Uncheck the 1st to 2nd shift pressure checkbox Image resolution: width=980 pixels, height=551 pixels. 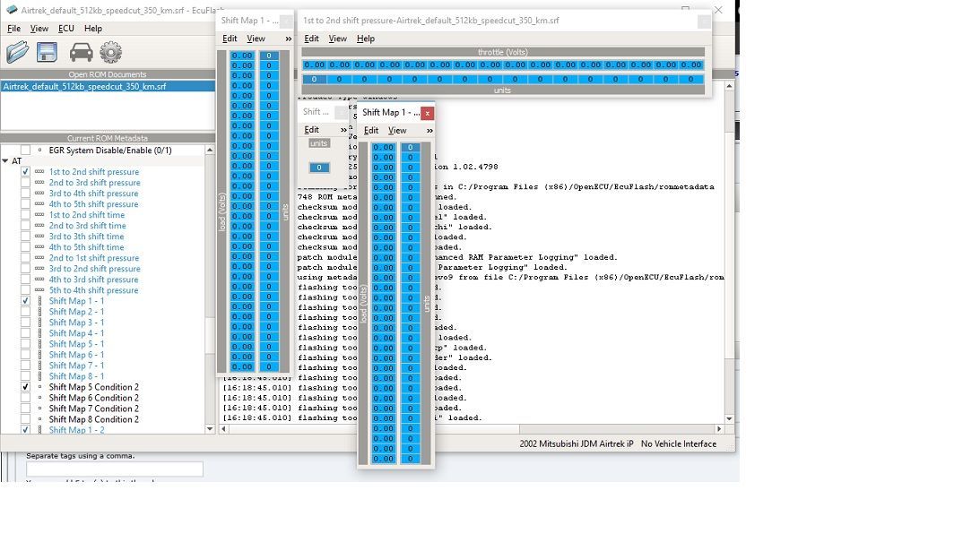coord(26,172)
